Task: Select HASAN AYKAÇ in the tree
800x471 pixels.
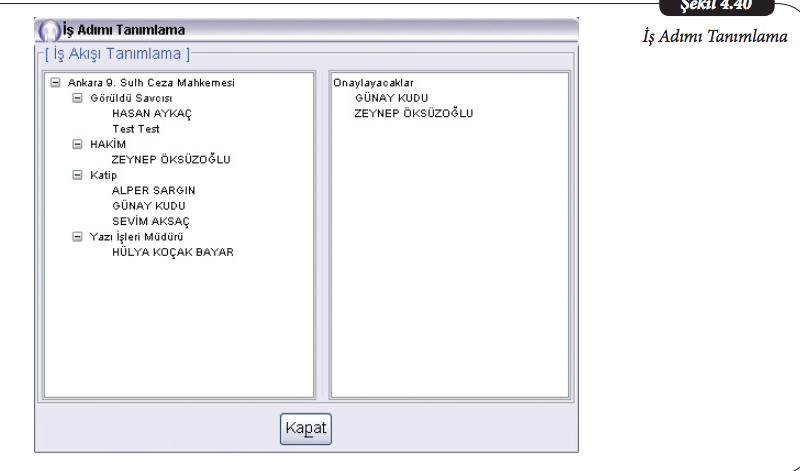Action: click(x=151, y=114)
